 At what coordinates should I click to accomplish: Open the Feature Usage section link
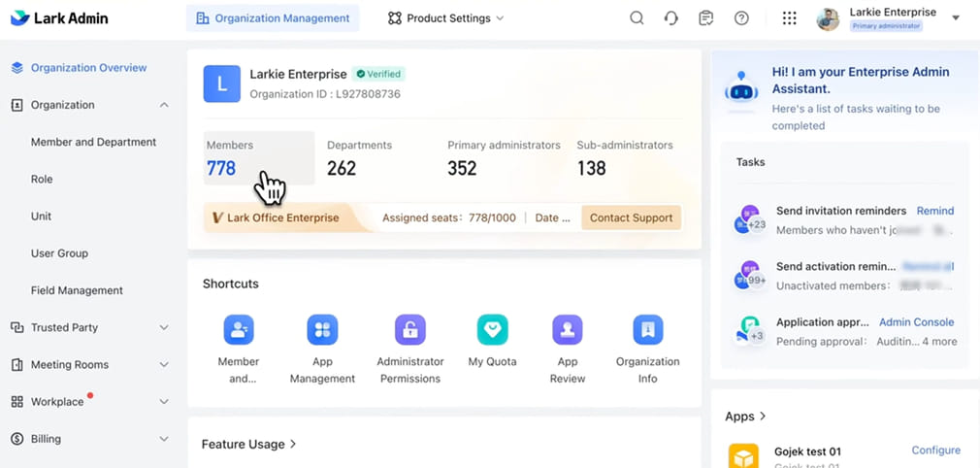pos(248,444)
